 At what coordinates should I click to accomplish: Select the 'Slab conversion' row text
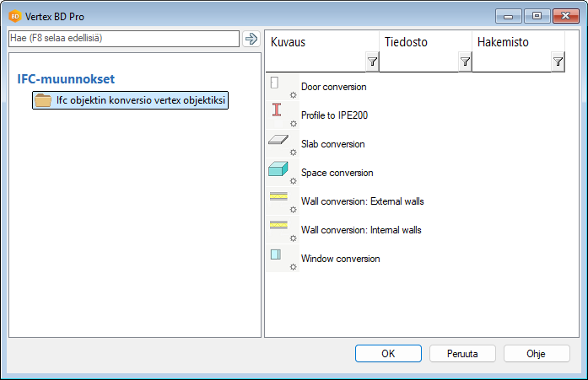point(333,144)
